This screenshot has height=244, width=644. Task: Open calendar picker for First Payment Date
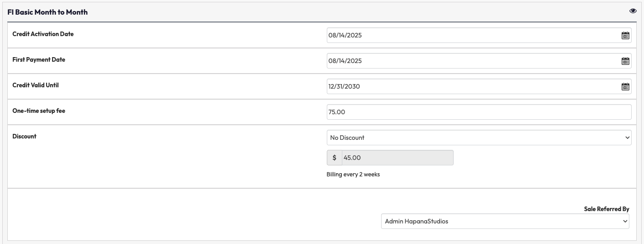click(x=625, y=61)
